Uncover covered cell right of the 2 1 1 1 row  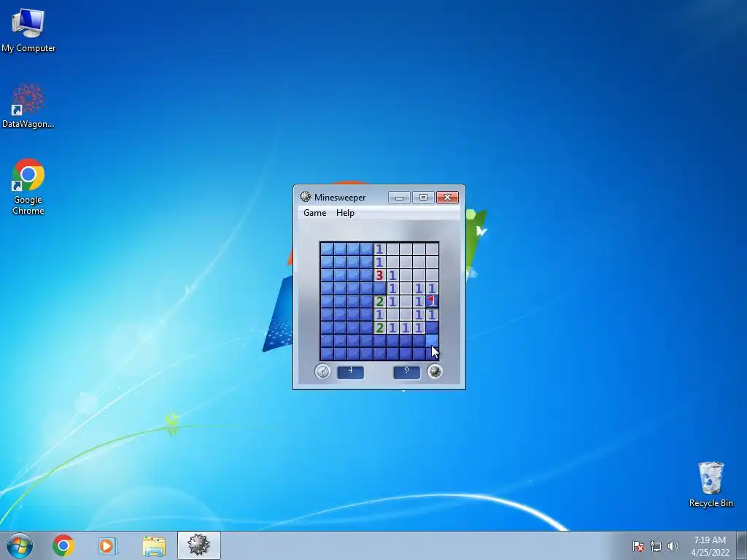point(432,327)
